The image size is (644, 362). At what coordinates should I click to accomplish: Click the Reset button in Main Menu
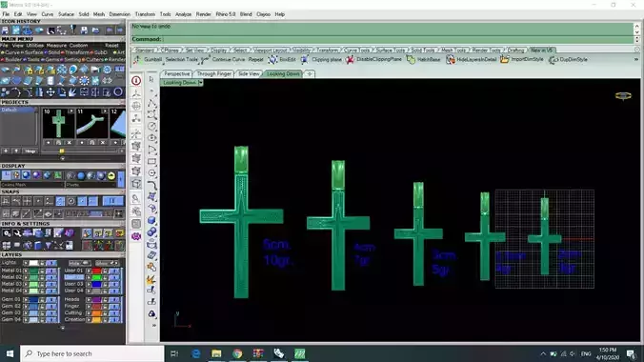pyautogui.click(x=111, y=45)
